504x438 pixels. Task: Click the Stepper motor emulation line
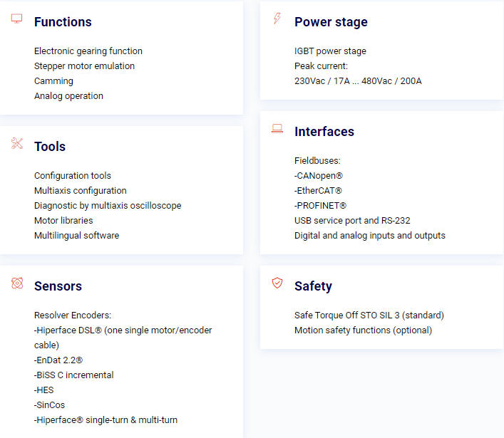[85, 66]
